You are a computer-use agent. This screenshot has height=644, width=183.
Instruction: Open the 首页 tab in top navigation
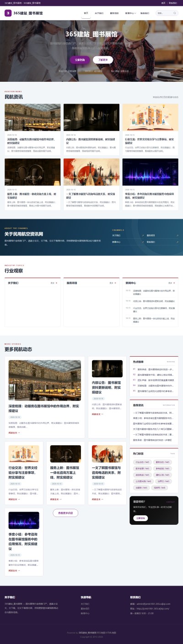(86, 13)
